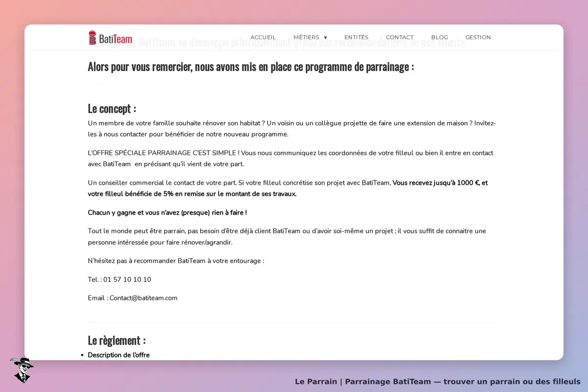Open the BLOG menu item

click(440, 37)
